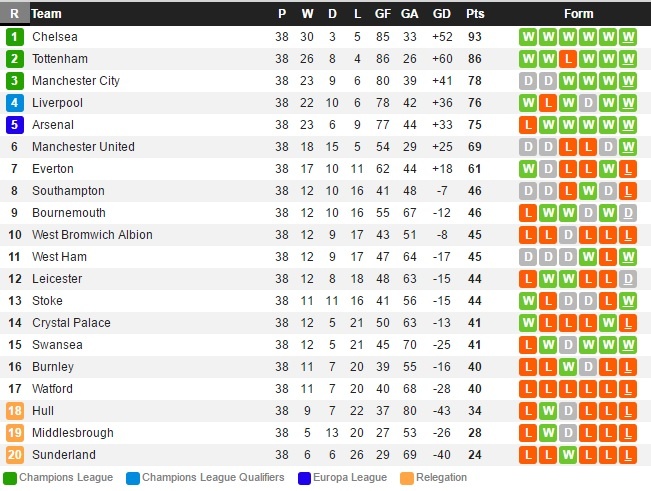Click Arsenal's dark blue rank 5 badge
This screenshot has width=651, height=491.
(x=14, y=125)
